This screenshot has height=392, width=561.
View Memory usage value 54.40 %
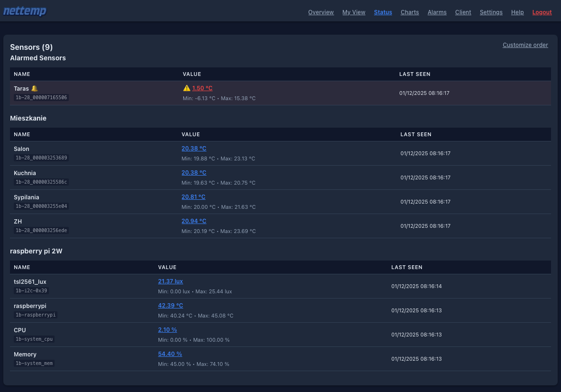[170, 354]
